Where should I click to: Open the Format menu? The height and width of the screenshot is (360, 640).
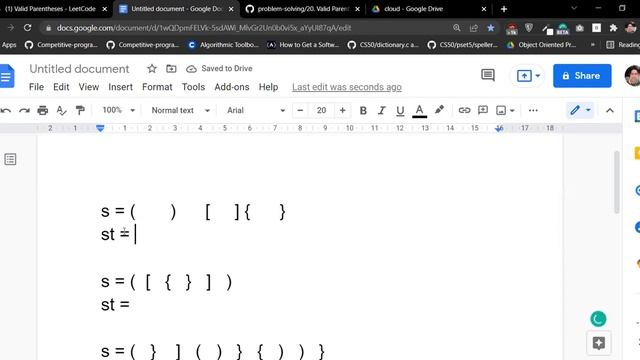coord(157,87)
